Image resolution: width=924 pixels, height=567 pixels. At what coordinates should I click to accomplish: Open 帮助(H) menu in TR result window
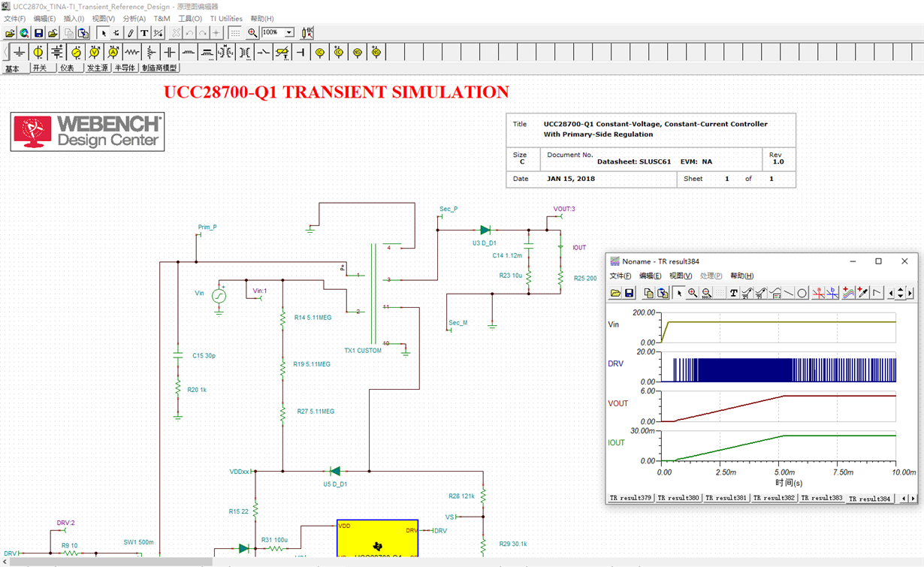click(741, 276)
